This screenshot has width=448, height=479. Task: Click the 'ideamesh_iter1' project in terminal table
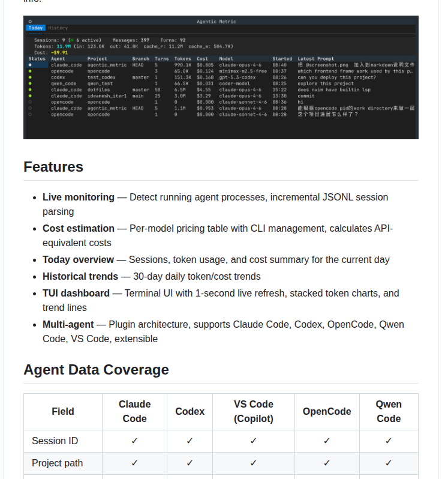point(107,96)
